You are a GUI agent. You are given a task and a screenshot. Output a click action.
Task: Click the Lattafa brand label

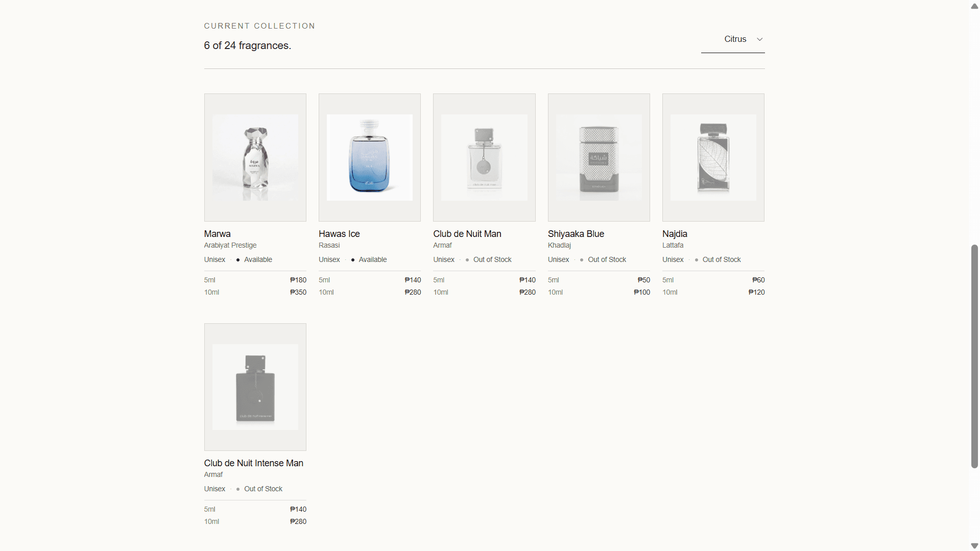673,245
